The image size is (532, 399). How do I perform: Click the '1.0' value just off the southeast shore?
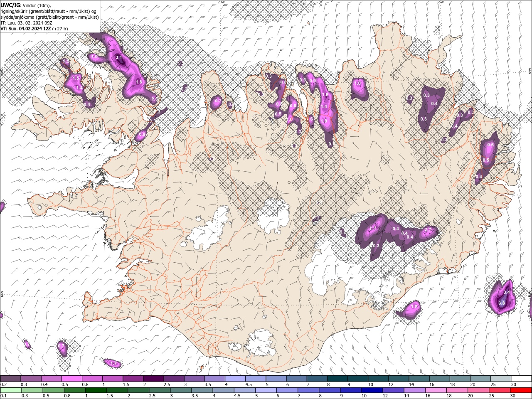[x=414, y=307]
